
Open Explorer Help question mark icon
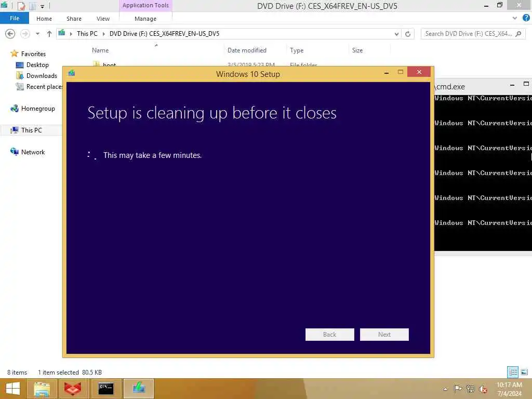pyautogui.click(x=526, y=18)
